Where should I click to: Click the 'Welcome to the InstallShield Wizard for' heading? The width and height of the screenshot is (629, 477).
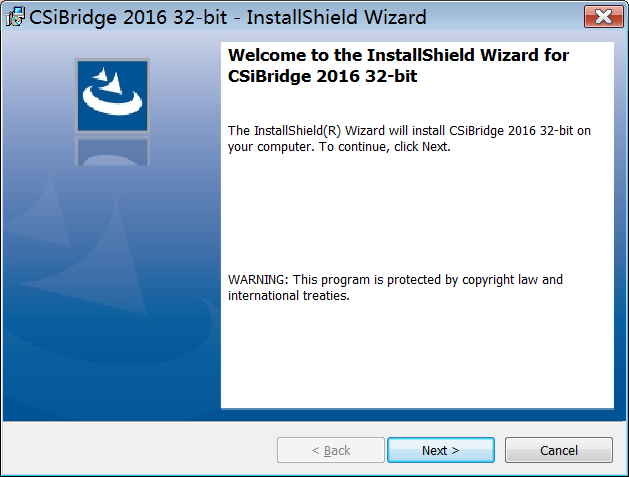[x=398, y=55]
